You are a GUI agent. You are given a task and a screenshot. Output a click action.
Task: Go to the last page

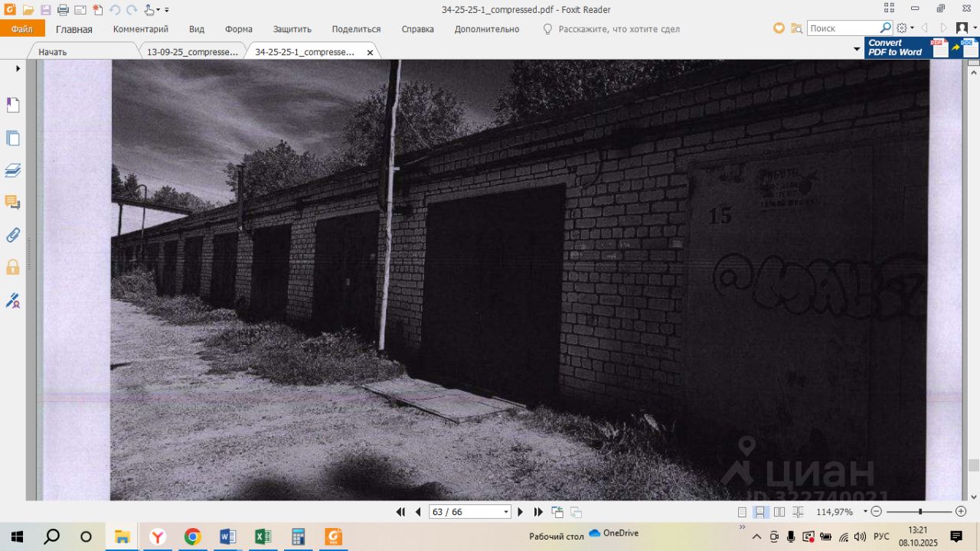538,512
